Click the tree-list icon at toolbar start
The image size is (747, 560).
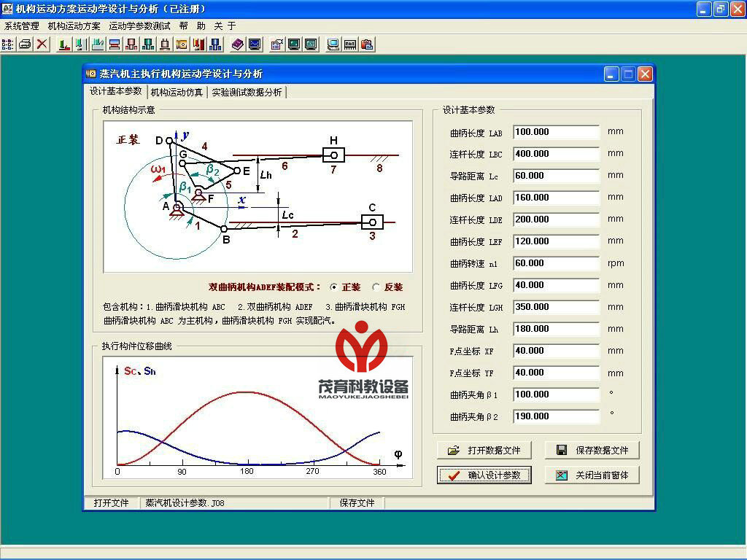pos(8,44)
